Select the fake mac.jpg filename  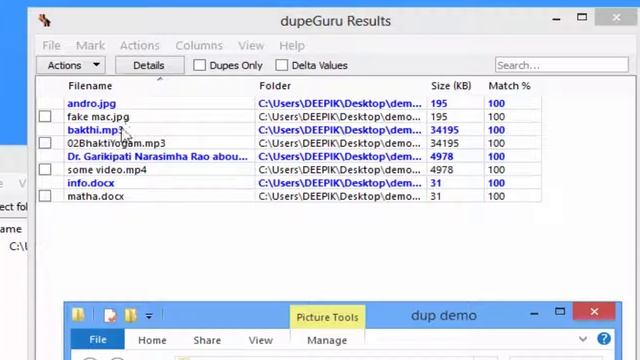pos(98,117)
